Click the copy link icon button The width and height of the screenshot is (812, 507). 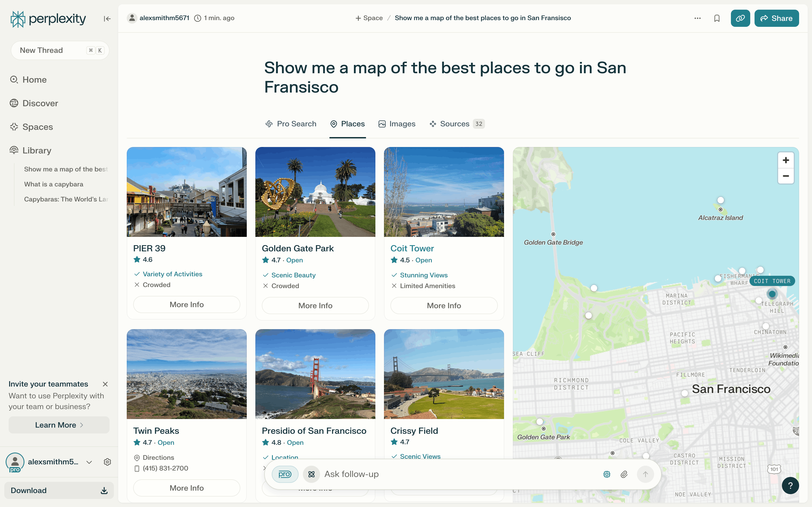click(x=740, y=18)
